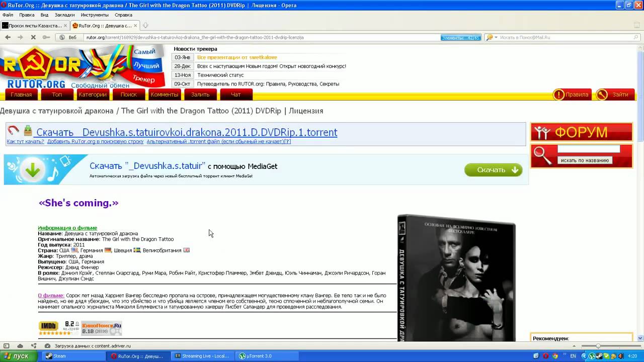
Task: Click the key password wand icon
Action: 46,37
